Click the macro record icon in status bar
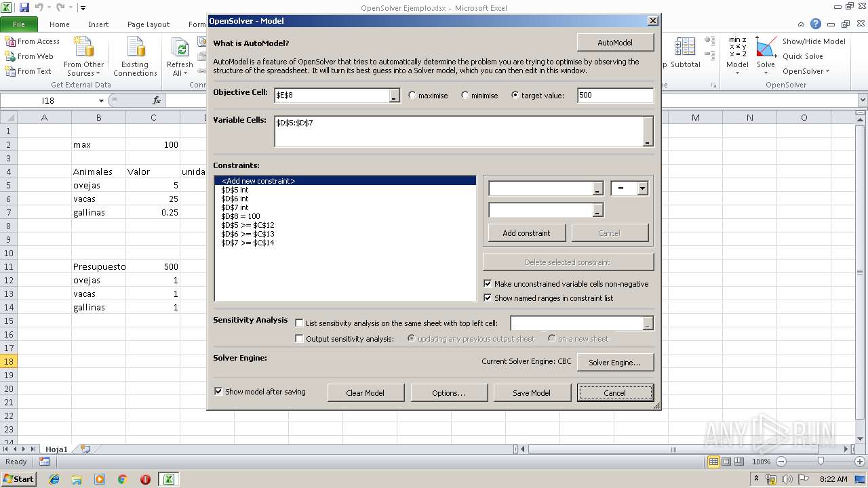 point(44,462)
